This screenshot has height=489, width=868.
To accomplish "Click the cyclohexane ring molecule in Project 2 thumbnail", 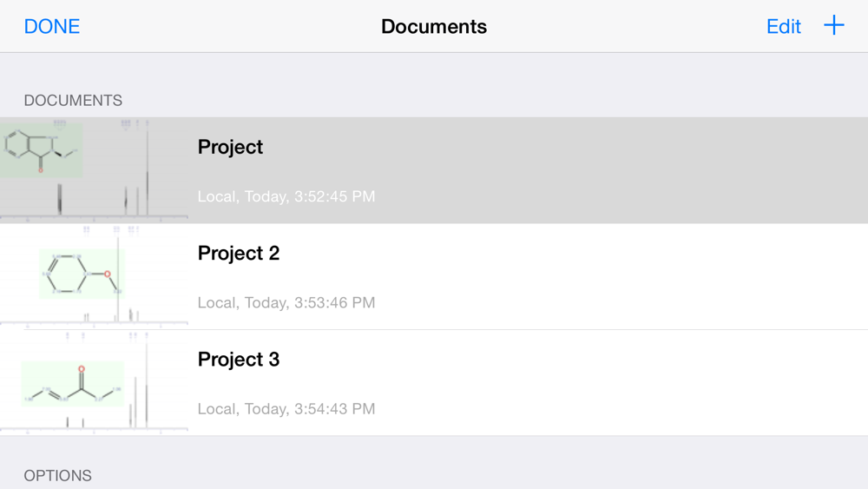I will [x=82, y=274].
